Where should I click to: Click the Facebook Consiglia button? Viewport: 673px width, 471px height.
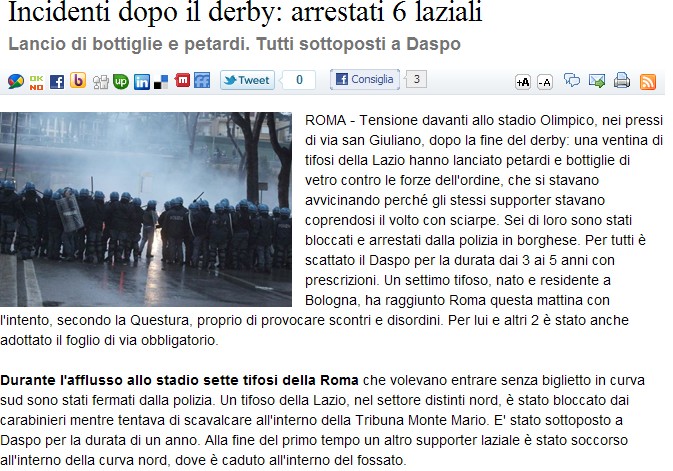(x=365, y=79)
